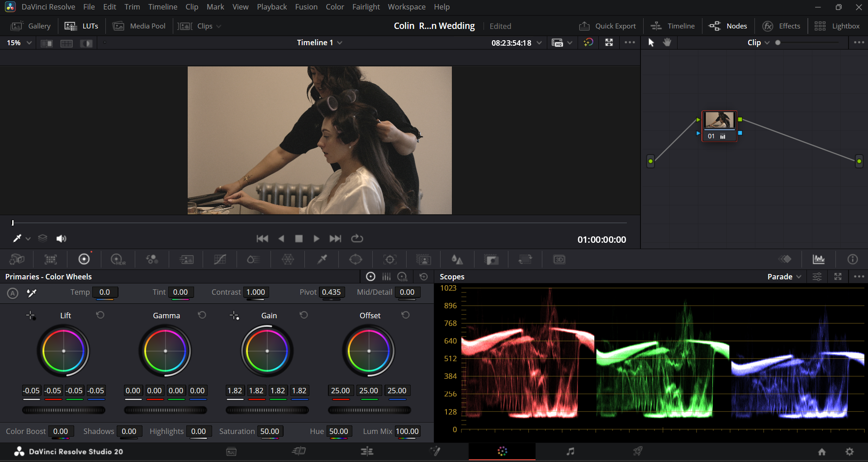Open the Color Match palette

click(51, 259)
